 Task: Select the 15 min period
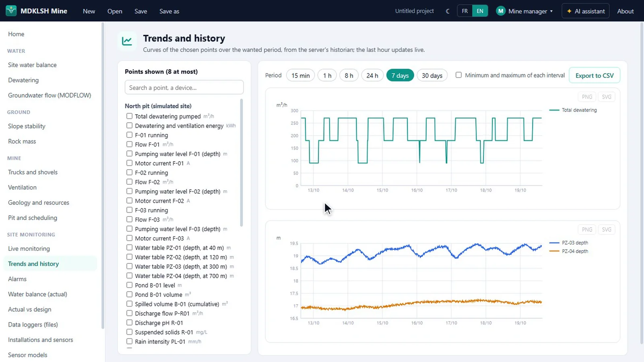click(301, 75)
